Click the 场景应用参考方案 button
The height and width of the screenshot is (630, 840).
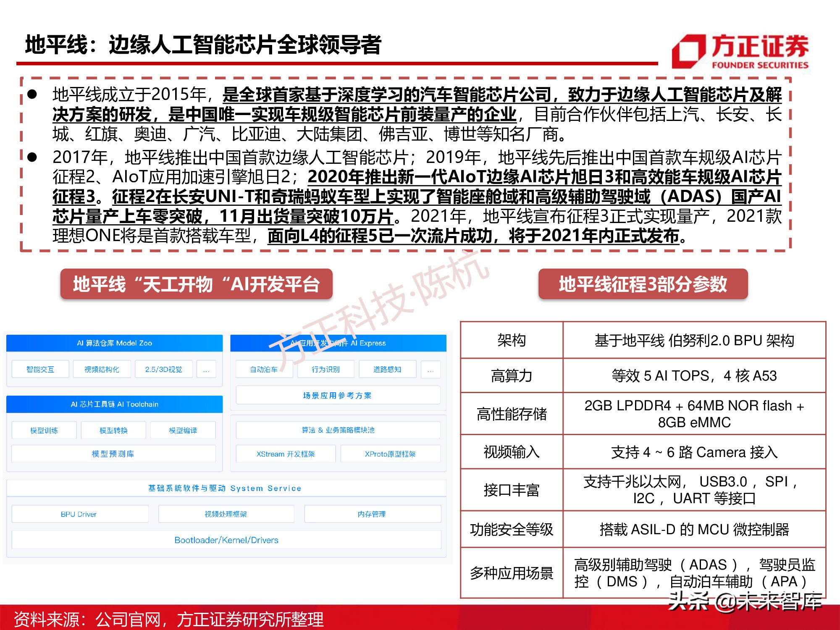tap(339, 395)
